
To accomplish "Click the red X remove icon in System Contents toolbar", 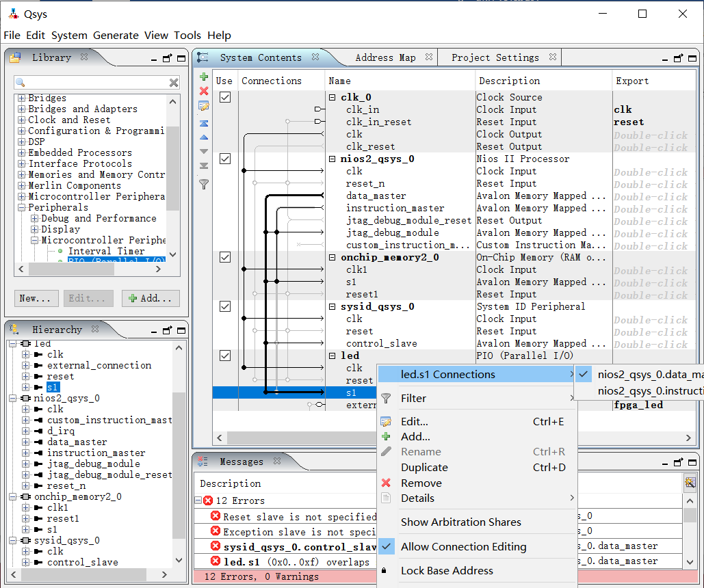I will click(203, 91).
